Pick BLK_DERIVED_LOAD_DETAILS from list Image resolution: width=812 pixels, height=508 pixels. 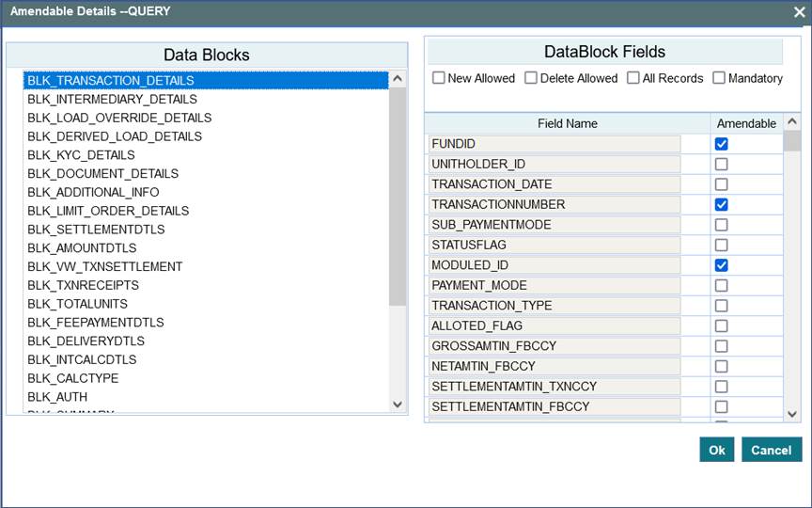(206, 136)
